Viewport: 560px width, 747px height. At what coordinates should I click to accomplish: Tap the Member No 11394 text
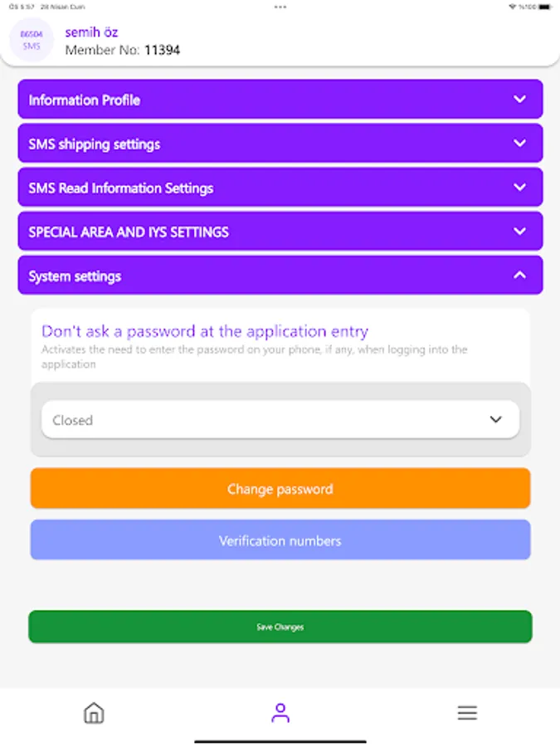(123, 50)
